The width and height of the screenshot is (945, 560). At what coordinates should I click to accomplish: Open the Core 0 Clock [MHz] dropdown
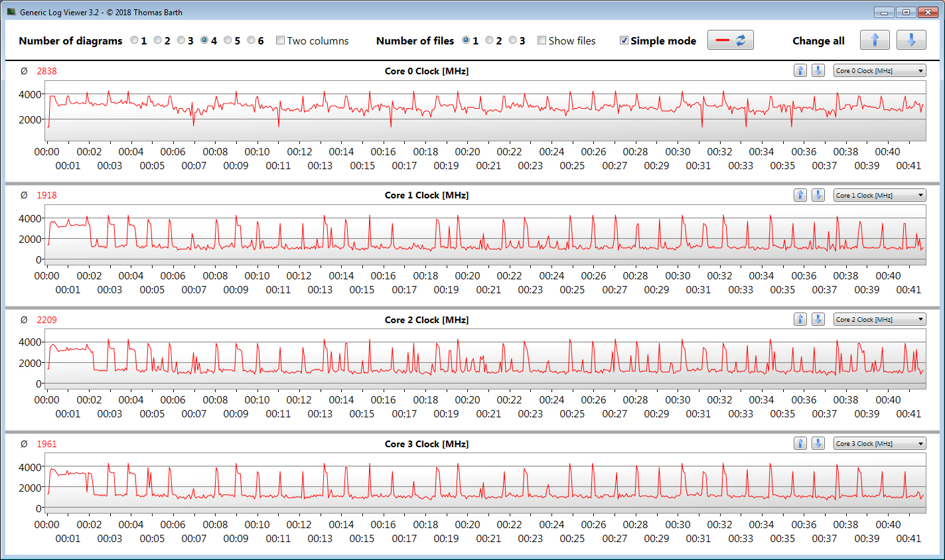pos(879,71)
